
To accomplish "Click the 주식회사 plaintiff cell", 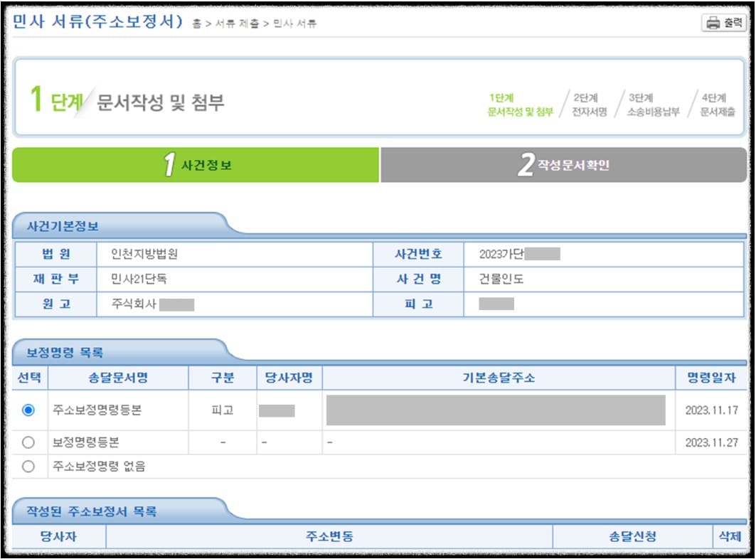I will pyautogui.click(x=234, y=304).
